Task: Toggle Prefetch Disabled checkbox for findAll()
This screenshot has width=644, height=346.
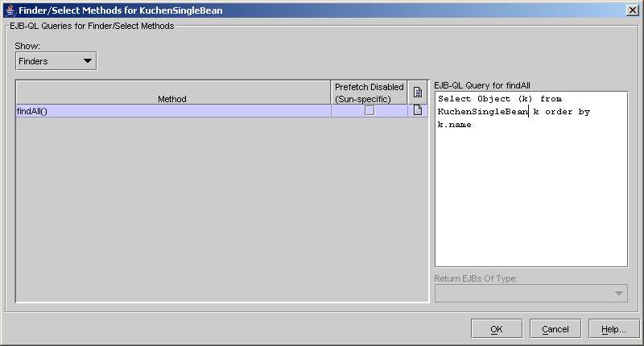Action: (x=369, y=111)
